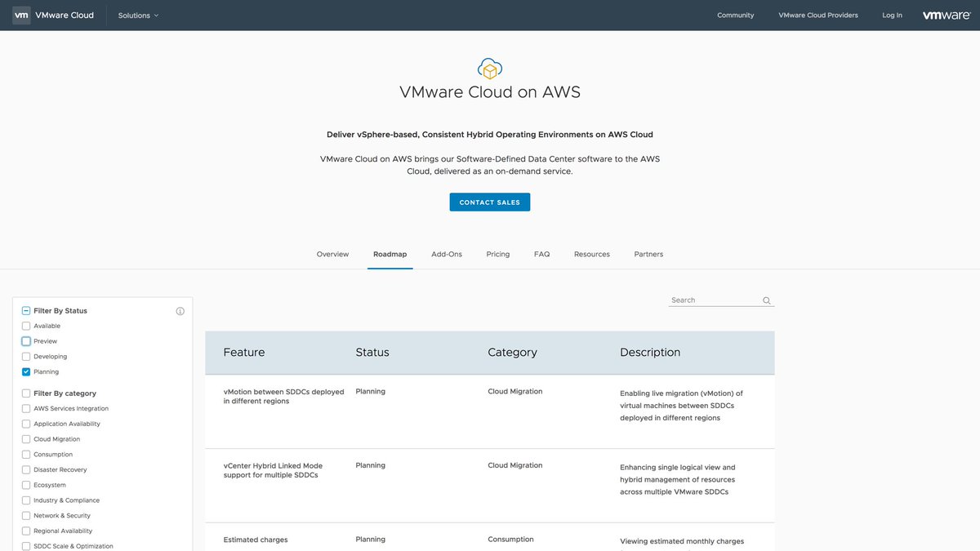Open the Community link

pos(736,16)
